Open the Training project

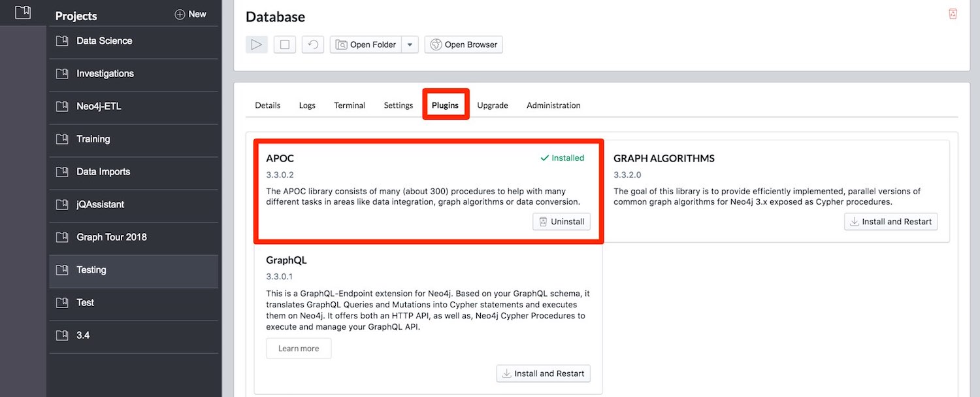pyautogui.click(x=133, y=139)
